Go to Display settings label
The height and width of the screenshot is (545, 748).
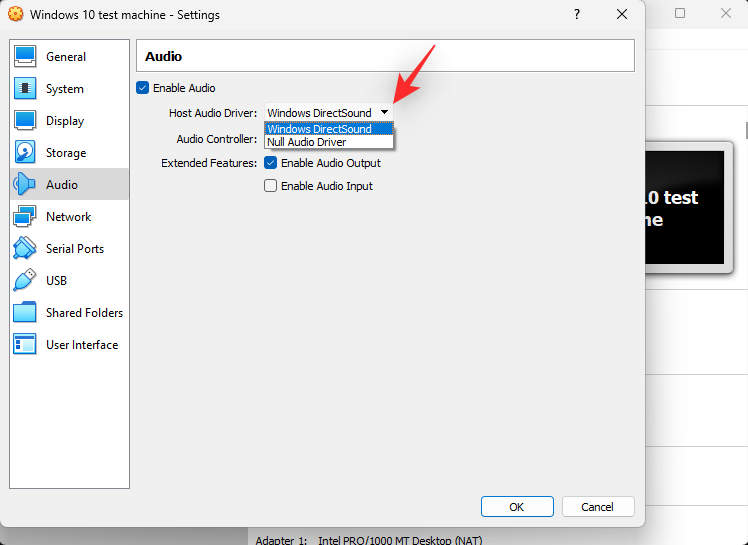coord(65,121)
